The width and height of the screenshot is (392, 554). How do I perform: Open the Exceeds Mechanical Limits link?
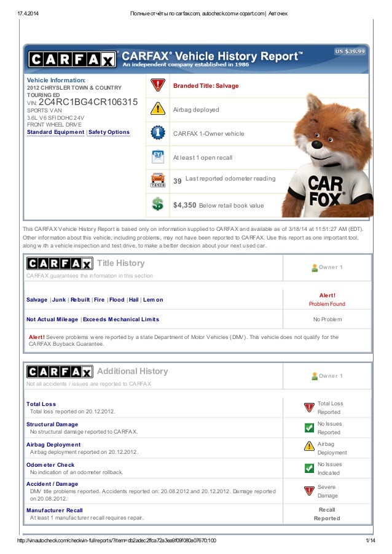coord(121,319)
